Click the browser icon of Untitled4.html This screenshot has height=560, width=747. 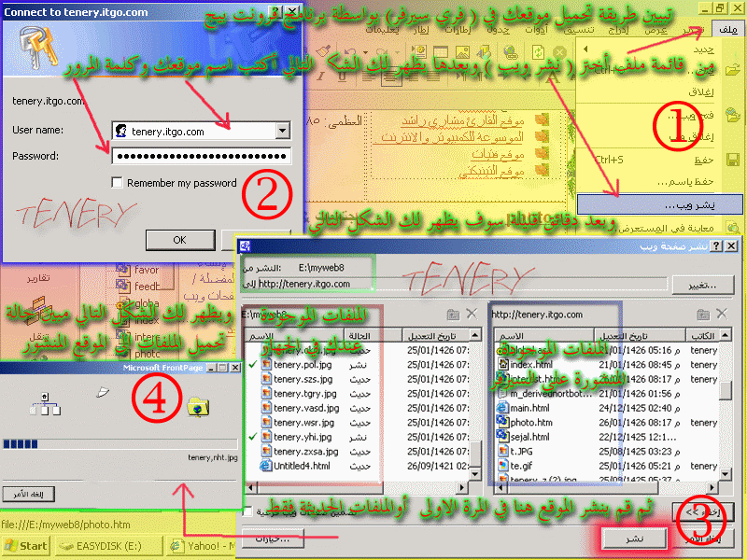[x=265, y=466]
